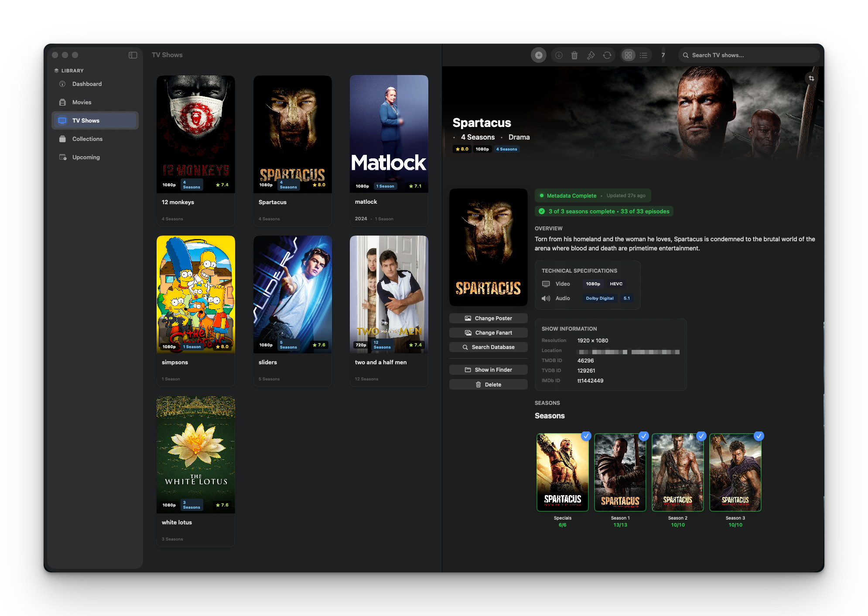Select grid view in the view switcher
Screen dimensions: 868x616
[x=628, y=55]
